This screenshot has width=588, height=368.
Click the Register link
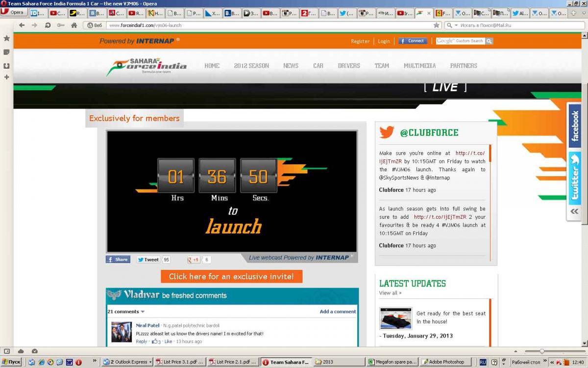[x=360, y=41]
